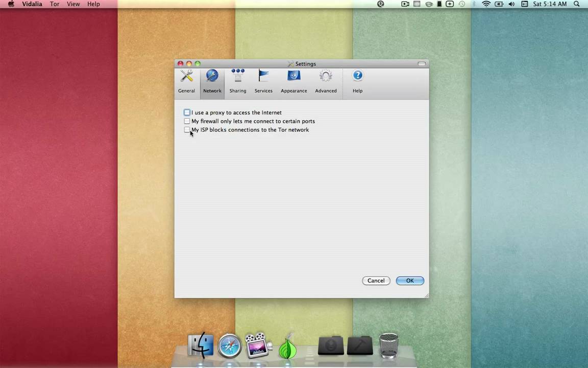Open the Trash in the Dock
Viewport: 588px width, 368px height.
[x=388, y=346]
